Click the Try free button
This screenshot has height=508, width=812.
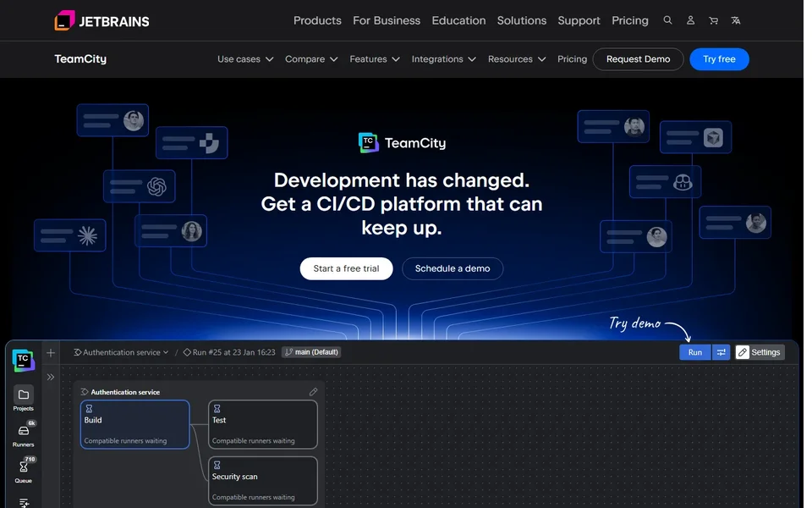coord(719,59)
